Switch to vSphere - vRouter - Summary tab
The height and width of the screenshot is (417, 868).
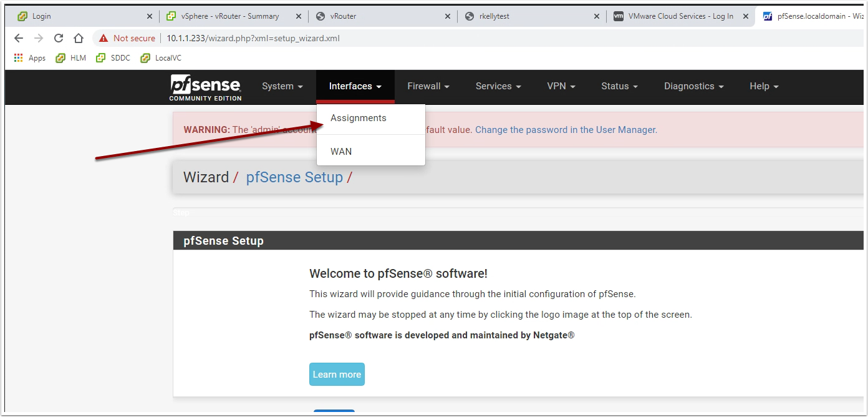[234, 16]
